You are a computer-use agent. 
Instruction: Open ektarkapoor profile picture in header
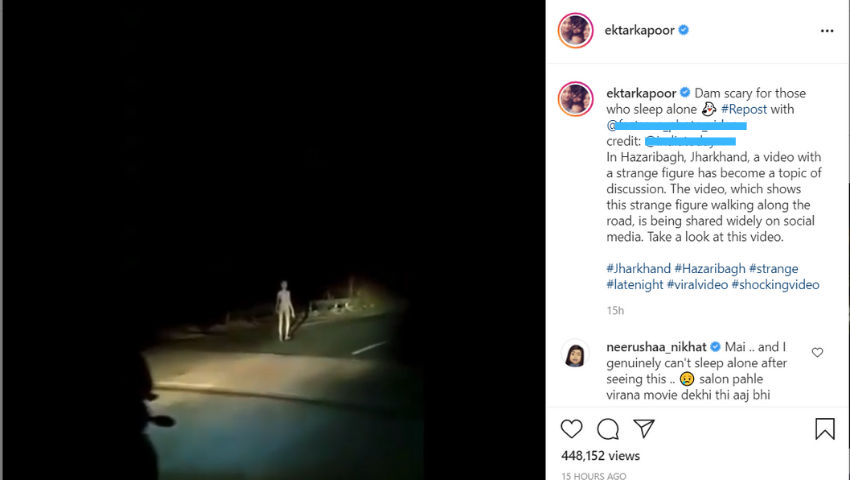click(576, 30)
